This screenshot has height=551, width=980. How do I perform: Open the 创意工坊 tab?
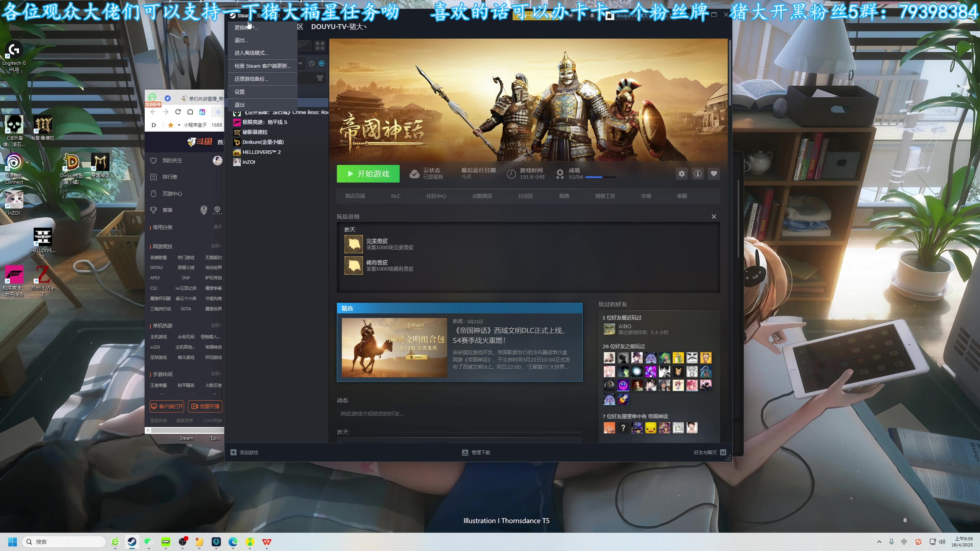(x=605, y=196)
